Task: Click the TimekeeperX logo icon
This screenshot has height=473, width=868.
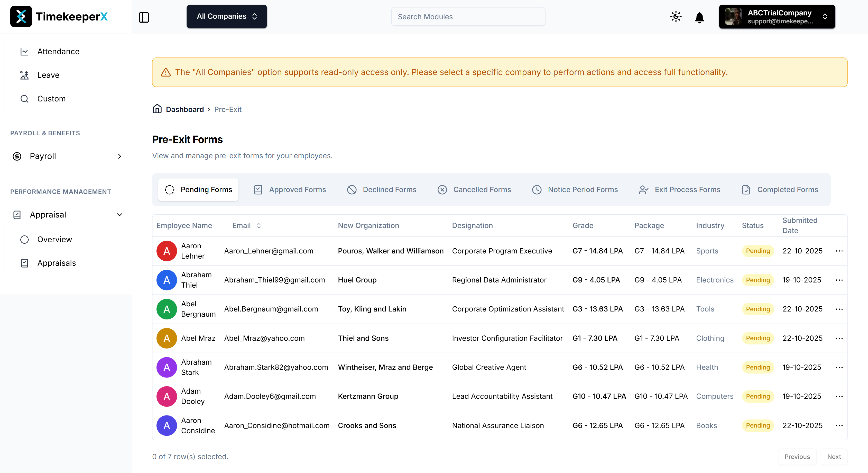Action: point(21,16)
